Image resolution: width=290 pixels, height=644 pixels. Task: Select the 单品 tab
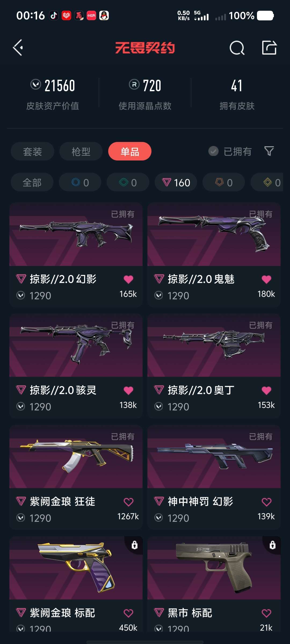coord(130,151)
